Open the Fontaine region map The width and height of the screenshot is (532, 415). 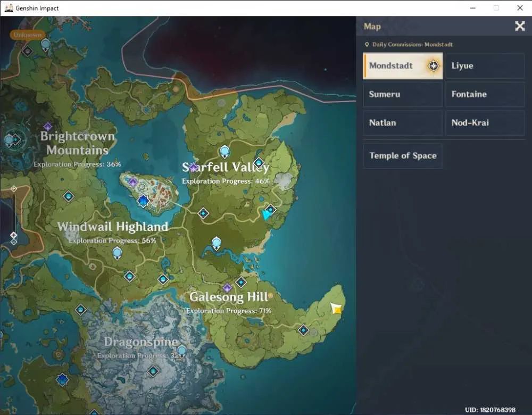coord(485,94)
